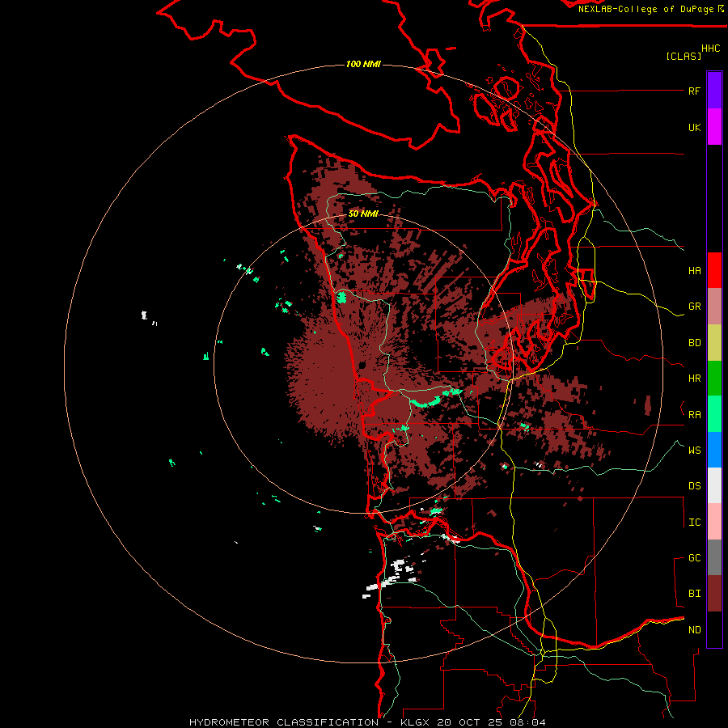The image size is (728, 728).
Task: Click the GR legend label
Action: (694, 307)
